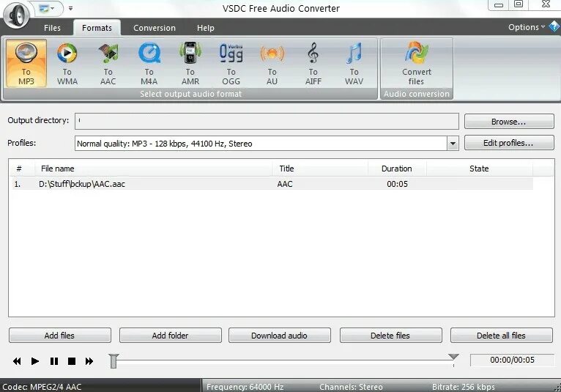Choose the To OGG format icon
The width and height of the screenshot is (561, 392).
click(x=231, y=63)
